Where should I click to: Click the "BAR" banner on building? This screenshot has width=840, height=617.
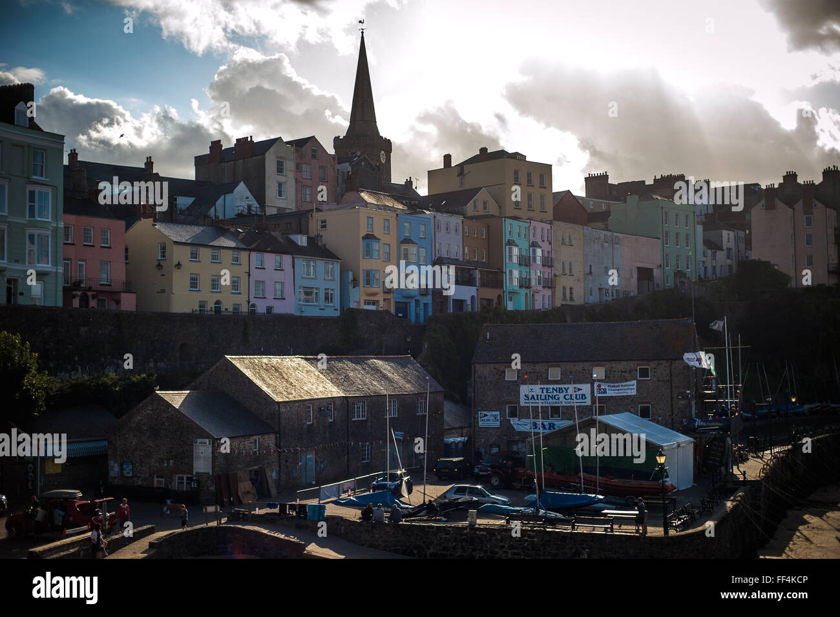[x=541, y=425]
